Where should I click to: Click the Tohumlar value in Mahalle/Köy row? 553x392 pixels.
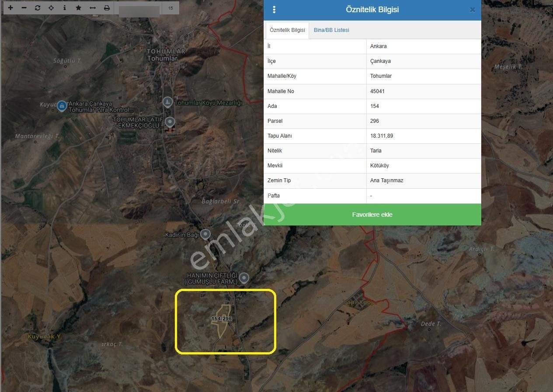click(x=381, y=76)
